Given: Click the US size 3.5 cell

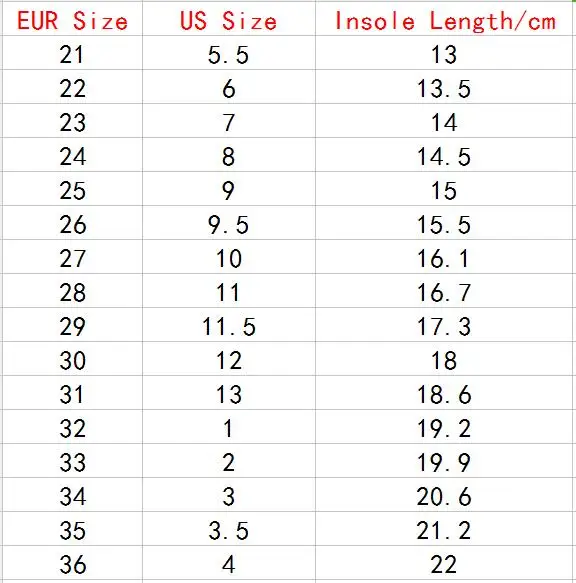Looking at the screenshot, I should point(229,529).
